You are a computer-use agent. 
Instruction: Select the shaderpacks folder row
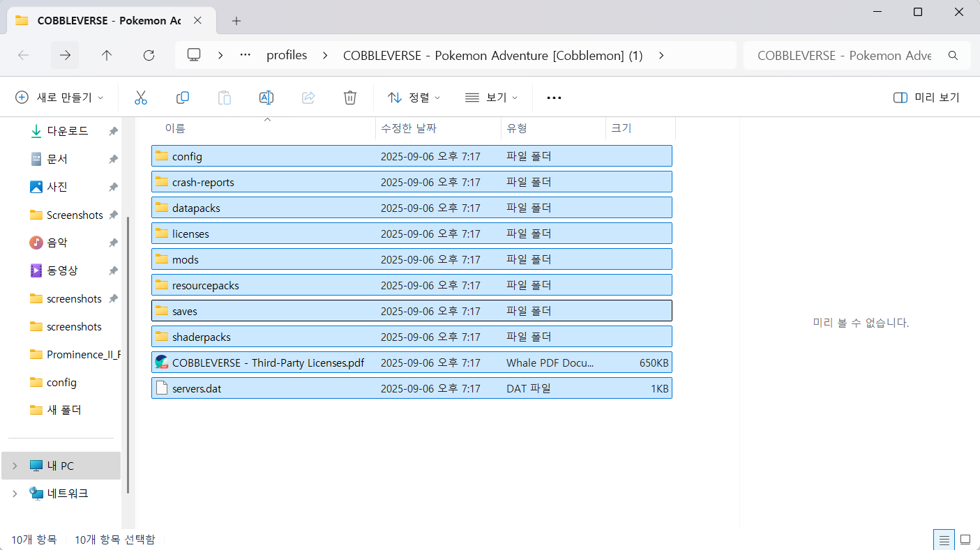(x=412, y=337)
